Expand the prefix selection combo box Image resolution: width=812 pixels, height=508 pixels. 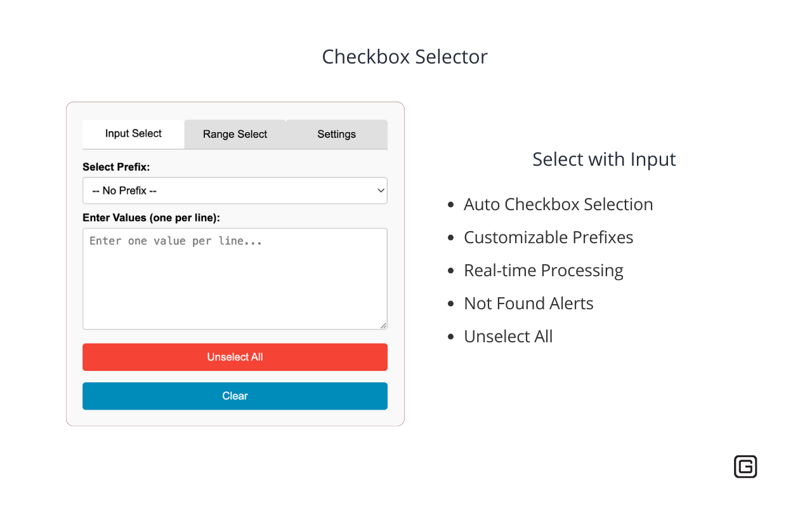click(x=235, y=190)
